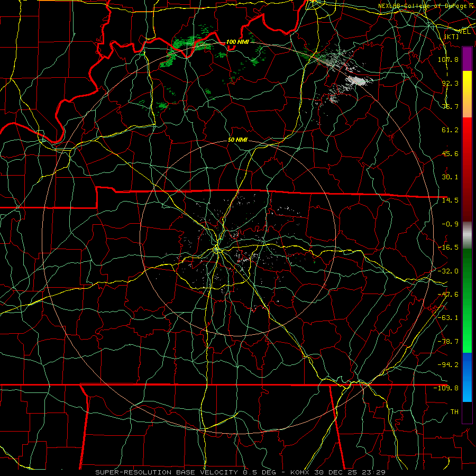
Task: Click the -32.0 scale value
Action: 448,271
